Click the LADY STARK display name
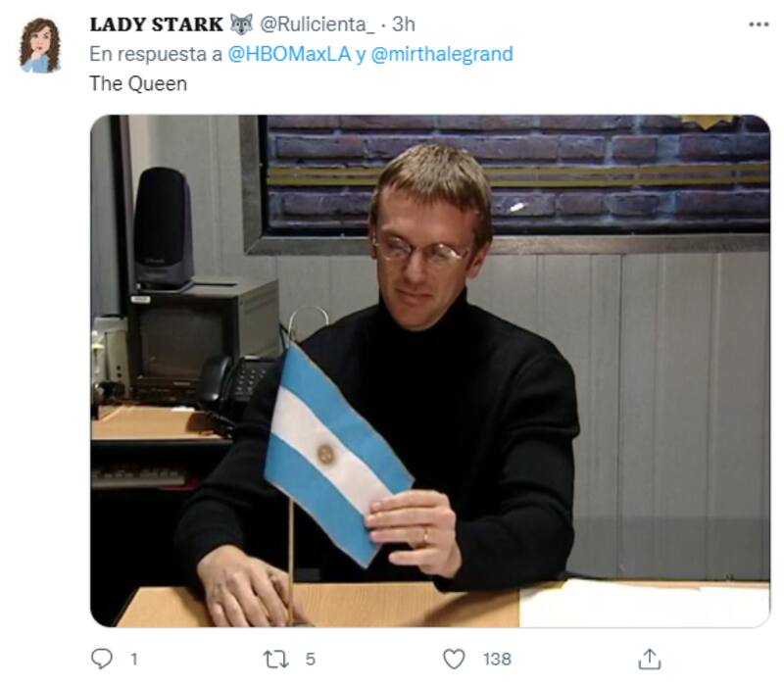The width and height of the screenshot is (784, 688). pos(156,24)
